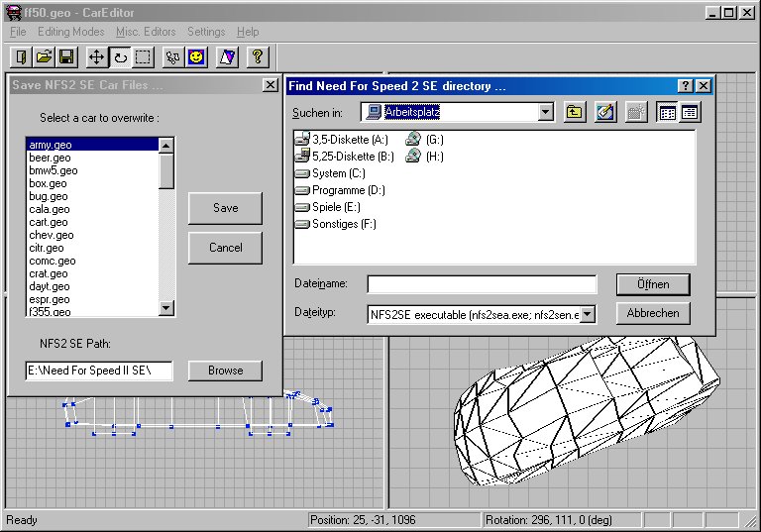
Task: Click the exit door toolbar icon
Action: pos(21,57)
